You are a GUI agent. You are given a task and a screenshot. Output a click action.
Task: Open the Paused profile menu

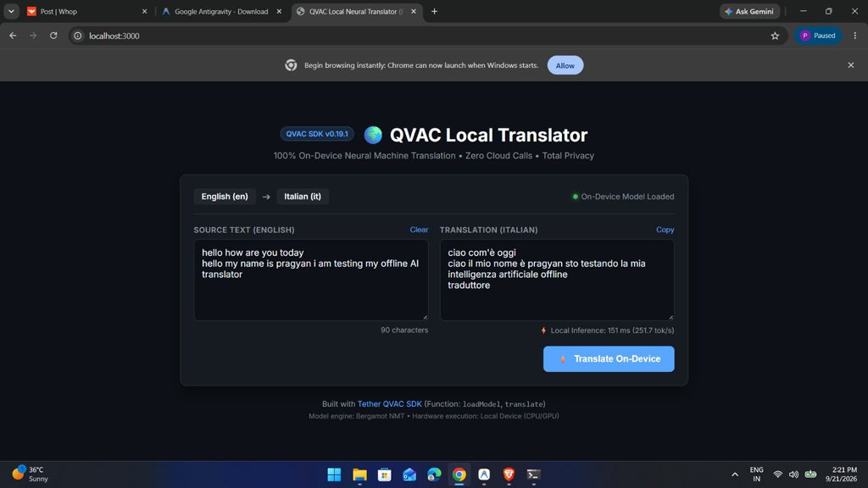(818, 36)
